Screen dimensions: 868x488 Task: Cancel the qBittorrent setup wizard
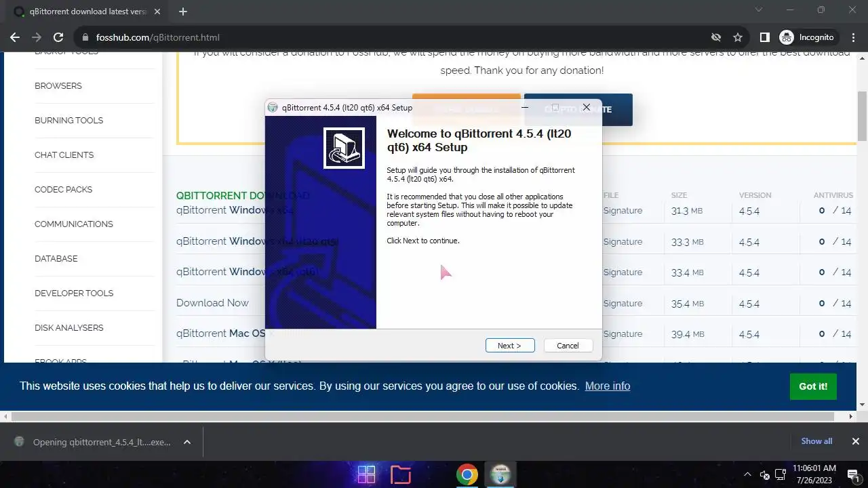tap(568, 346)
